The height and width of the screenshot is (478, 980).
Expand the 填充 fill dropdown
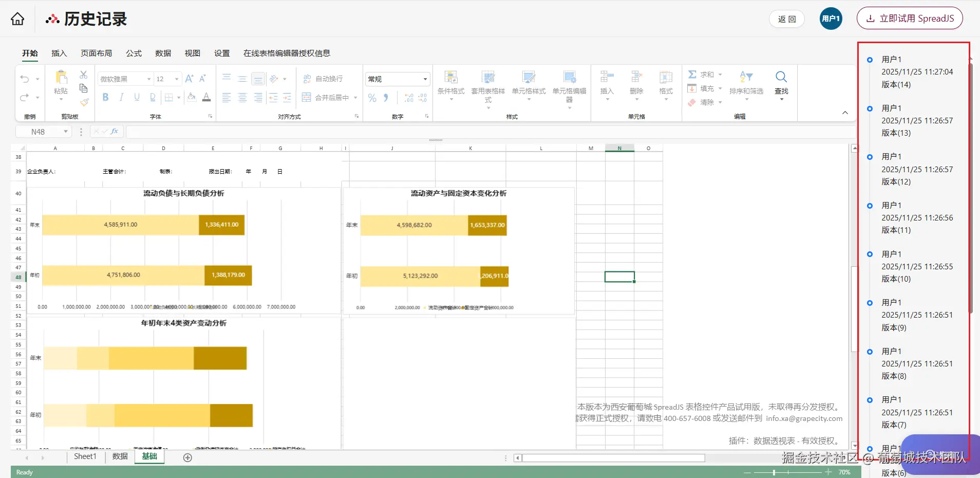click(x=720, y=88)
